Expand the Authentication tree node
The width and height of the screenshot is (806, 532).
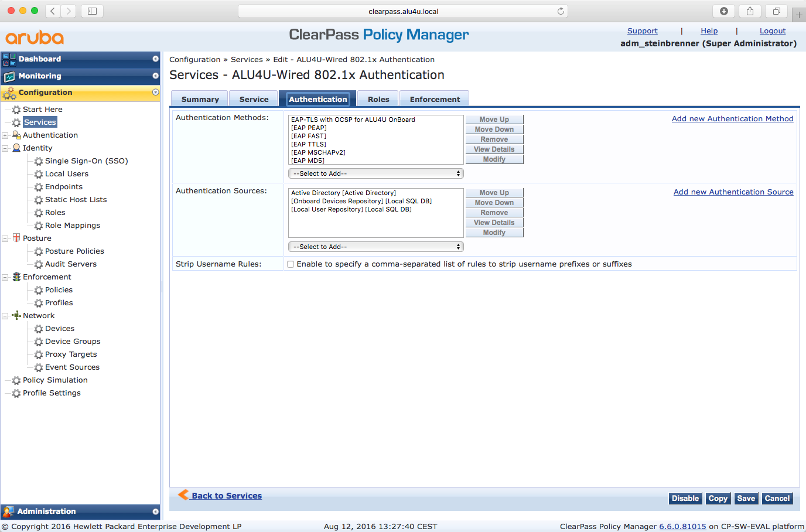click(5, 135)
